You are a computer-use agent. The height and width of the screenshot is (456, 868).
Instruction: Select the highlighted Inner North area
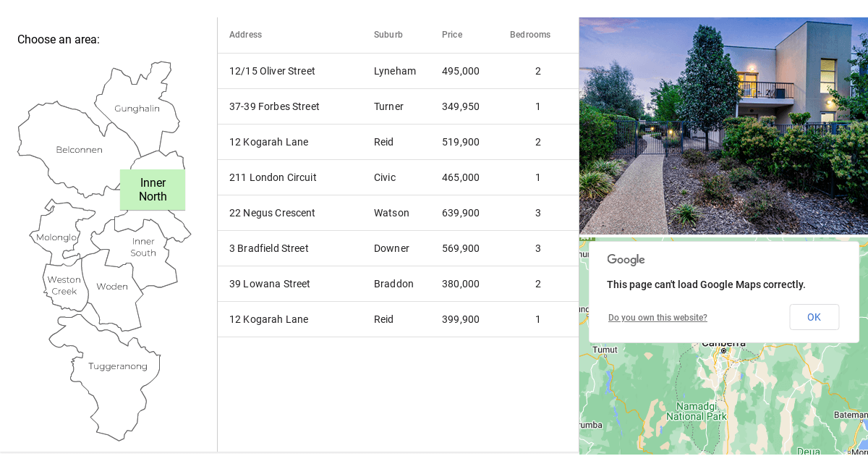[153, 190]
